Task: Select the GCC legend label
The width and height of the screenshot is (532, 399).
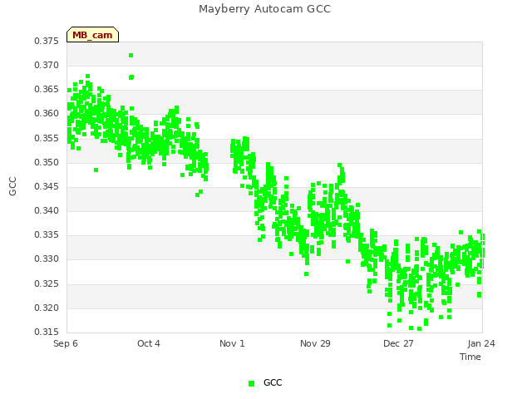Action: tap(273, 382)
